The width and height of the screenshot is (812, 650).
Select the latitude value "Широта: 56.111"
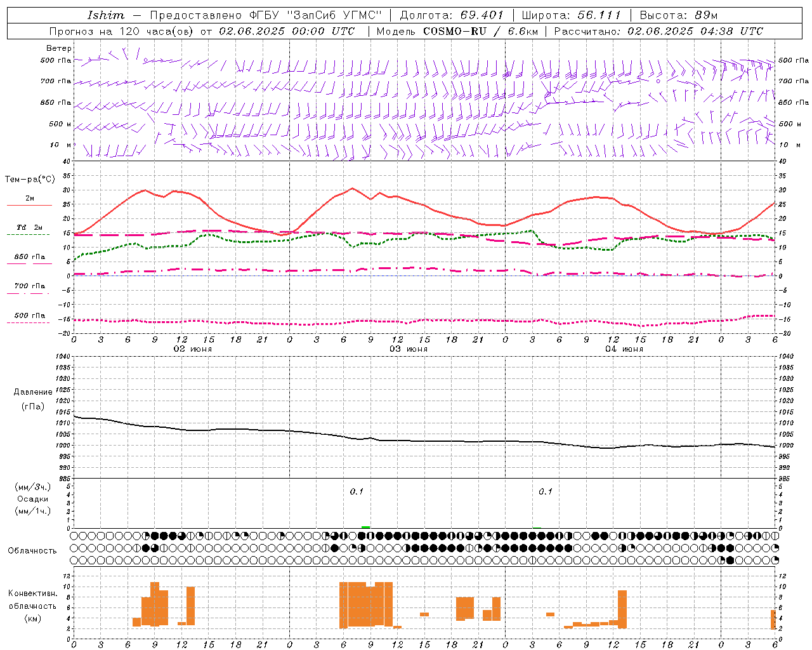pyautogui.click(x=572, y=15)
